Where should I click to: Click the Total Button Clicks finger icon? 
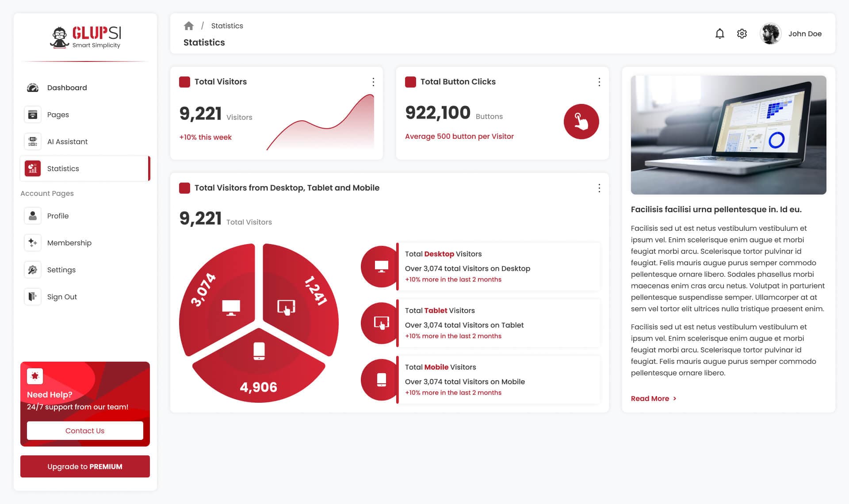click(581, 121)
